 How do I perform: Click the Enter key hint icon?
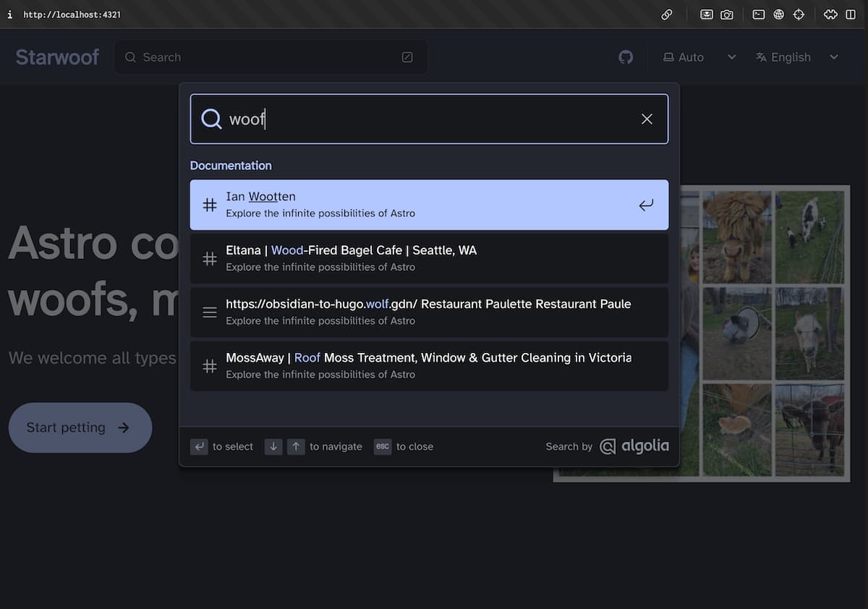[x=199, y=446]
